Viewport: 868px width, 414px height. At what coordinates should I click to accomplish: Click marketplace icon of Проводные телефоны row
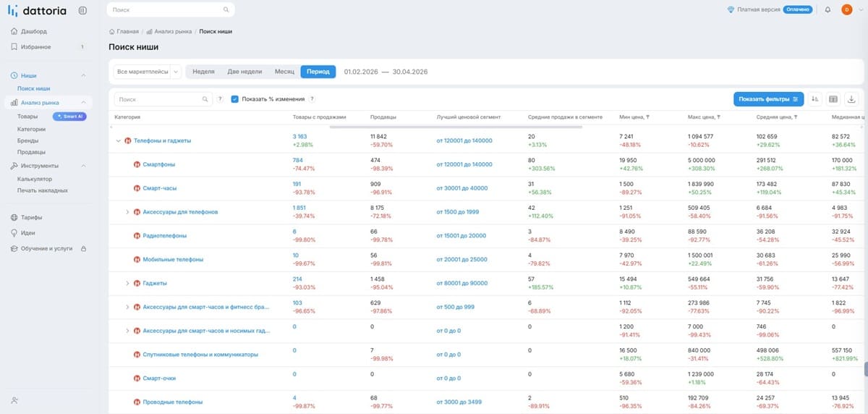click(x=137, y=402)
